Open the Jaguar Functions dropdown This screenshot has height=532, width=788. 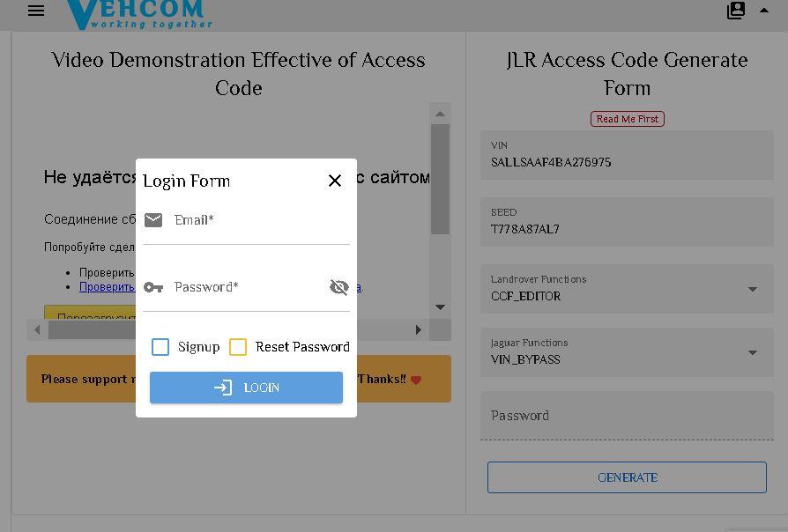pyautogui.click(x=752, y=352)
